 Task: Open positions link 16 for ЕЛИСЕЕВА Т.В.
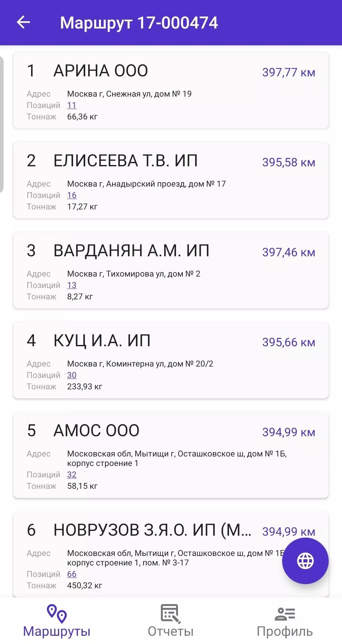[x=72, y=195]
